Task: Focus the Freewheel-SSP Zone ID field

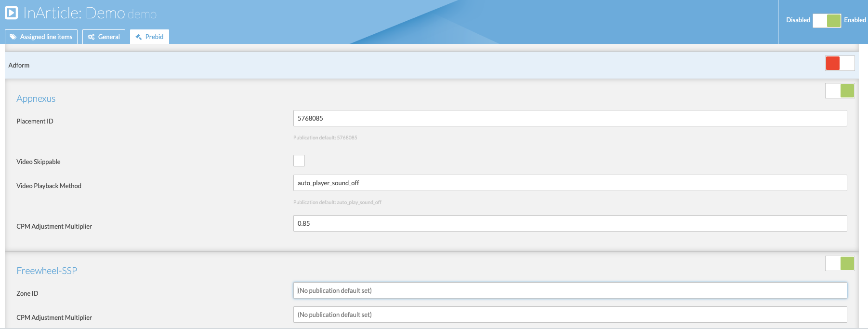Action: (570, 290)
